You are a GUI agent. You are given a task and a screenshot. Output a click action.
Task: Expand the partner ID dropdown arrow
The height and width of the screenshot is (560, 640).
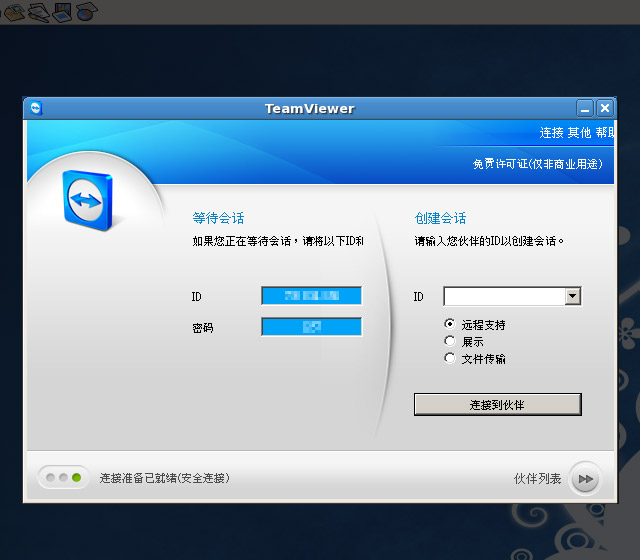point(572,296)
